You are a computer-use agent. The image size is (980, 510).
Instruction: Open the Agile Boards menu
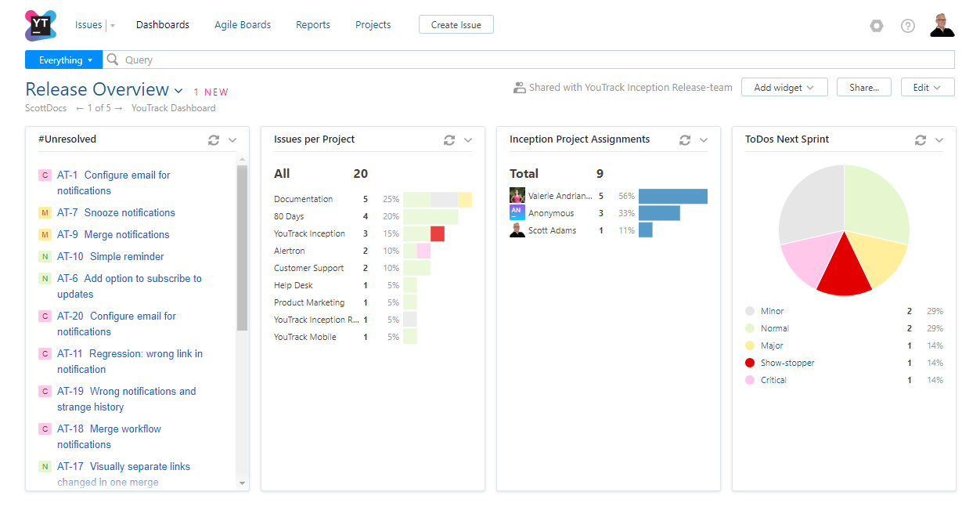243,25
